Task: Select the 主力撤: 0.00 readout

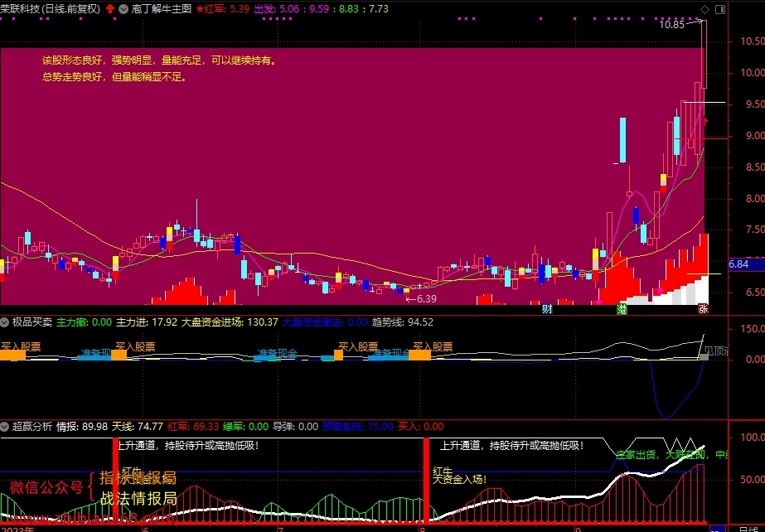Action: (85, 322)
